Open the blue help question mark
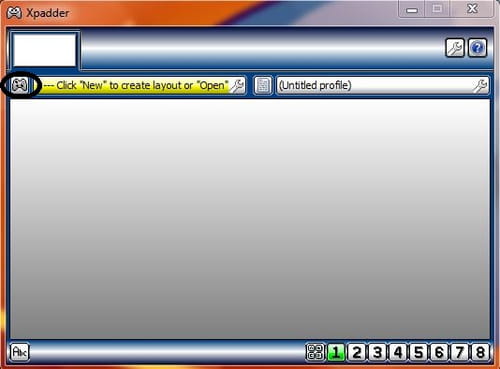The image size is (500, 369). 477,48
